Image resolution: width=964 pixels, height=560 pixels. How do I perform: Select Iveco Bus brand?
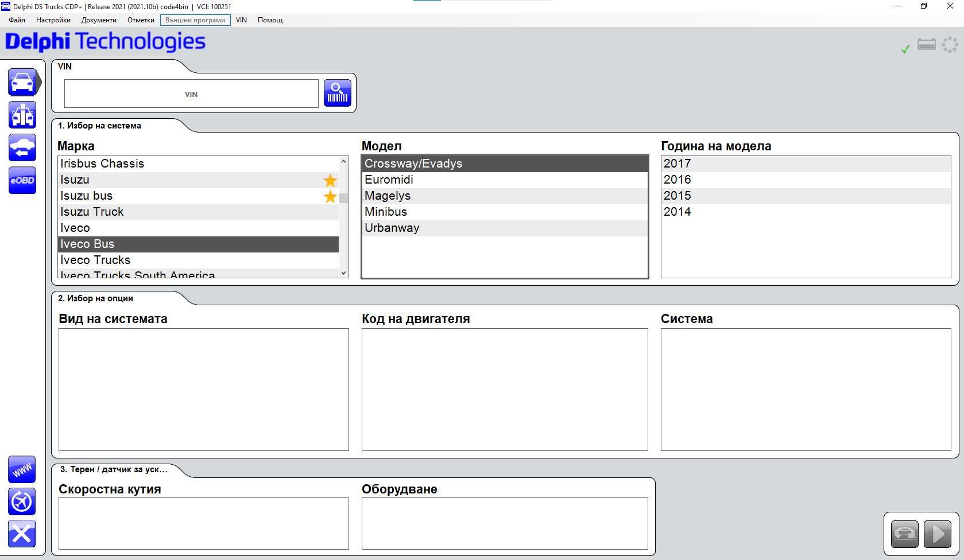[x=198, y=244]
